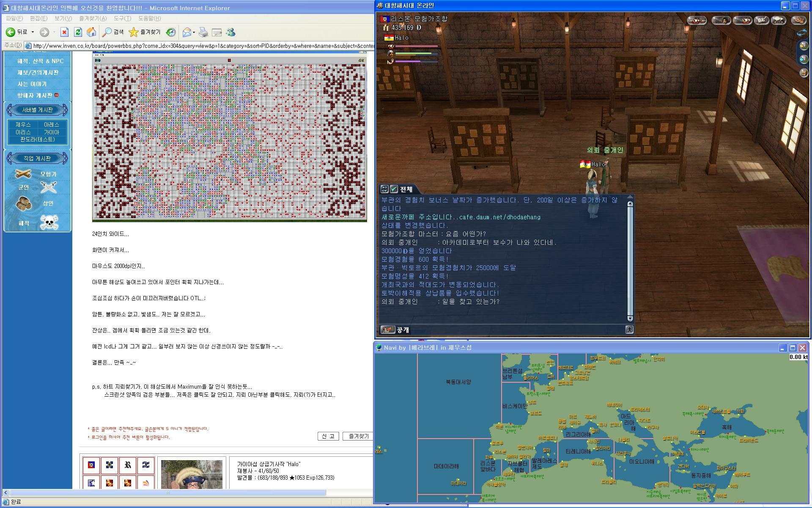
Task: Click the browser horizontal scrollbar thumb
Action: (168, 492)
